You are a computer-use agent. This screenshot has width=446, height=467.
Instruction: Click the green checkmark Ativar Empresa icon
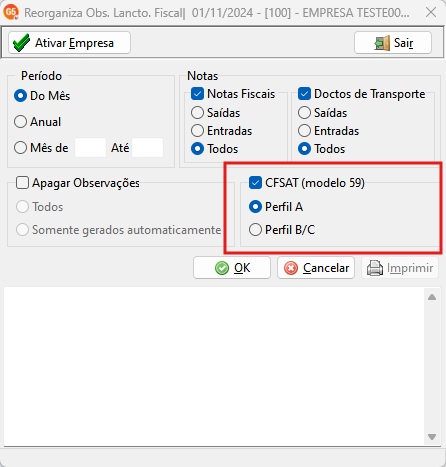click(21, 43)
